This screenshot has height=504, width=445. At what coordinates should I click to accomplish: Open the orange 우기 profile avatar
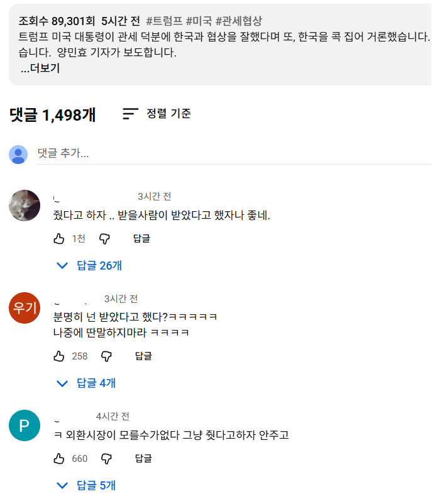coord(25,308)
